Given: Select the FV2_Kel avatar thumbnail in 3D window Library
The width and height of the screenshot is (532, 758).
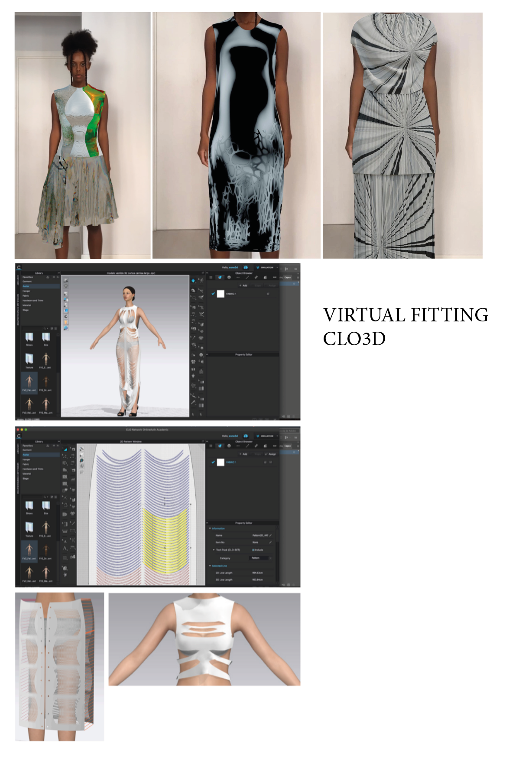Looking at the screenshot, I should click(29, 405).
